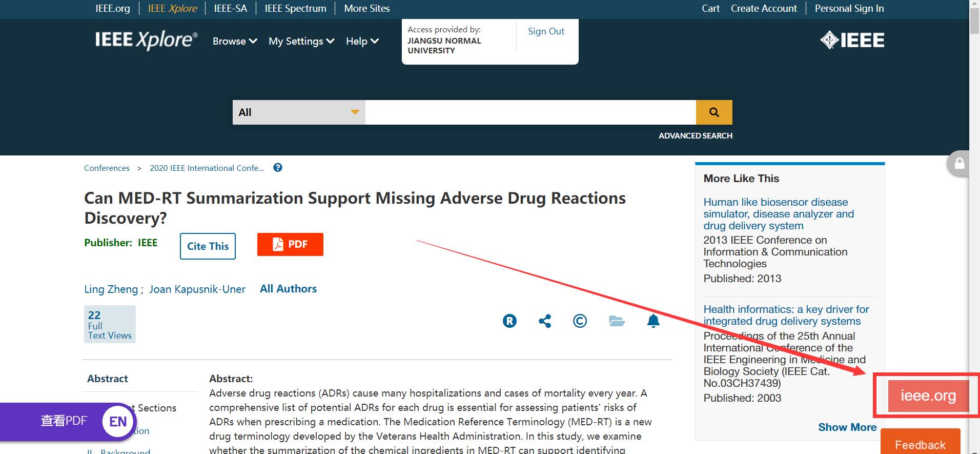This screenshot has height=454, width=980.
Task: Open the All Authors link
Action: [x=288, y=289]
